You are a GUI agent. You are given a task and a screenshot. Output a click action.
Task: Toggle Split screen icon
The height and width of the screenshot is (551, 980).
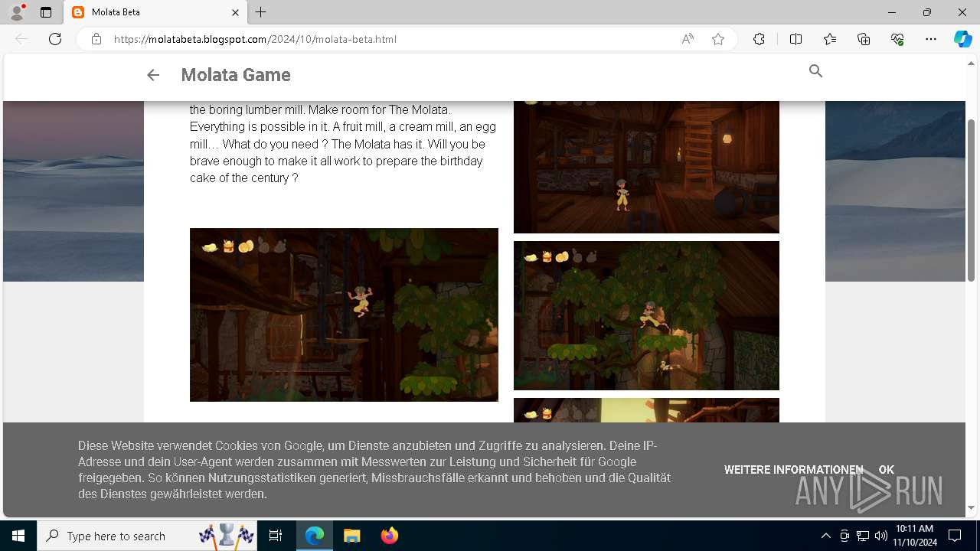point(795,39)
